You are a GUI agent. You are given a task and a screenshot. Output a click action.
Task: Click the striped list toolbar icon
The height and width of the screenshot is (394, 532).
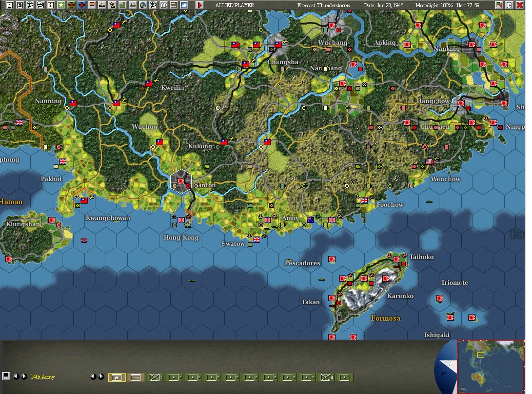pyautogui.click(x=174, y=5)
